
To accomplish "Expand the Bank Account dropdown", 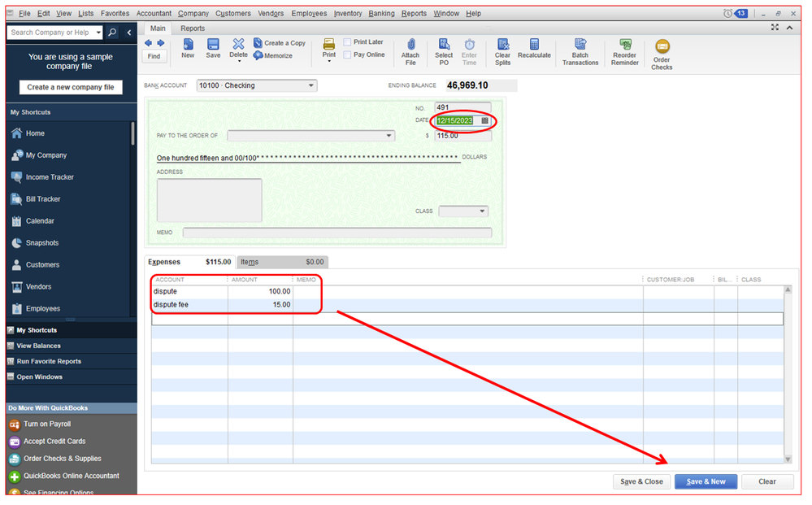I will 311,85.
